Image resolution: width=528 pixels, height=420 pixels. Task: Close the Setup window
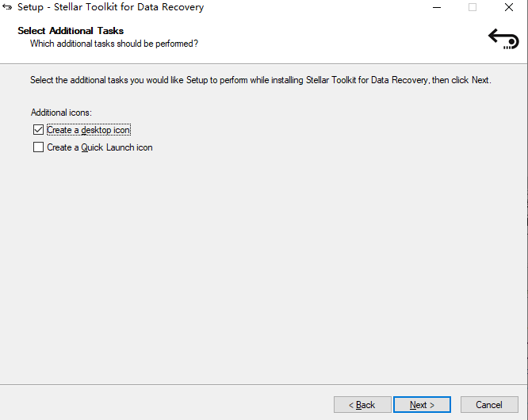coord(508,7)
